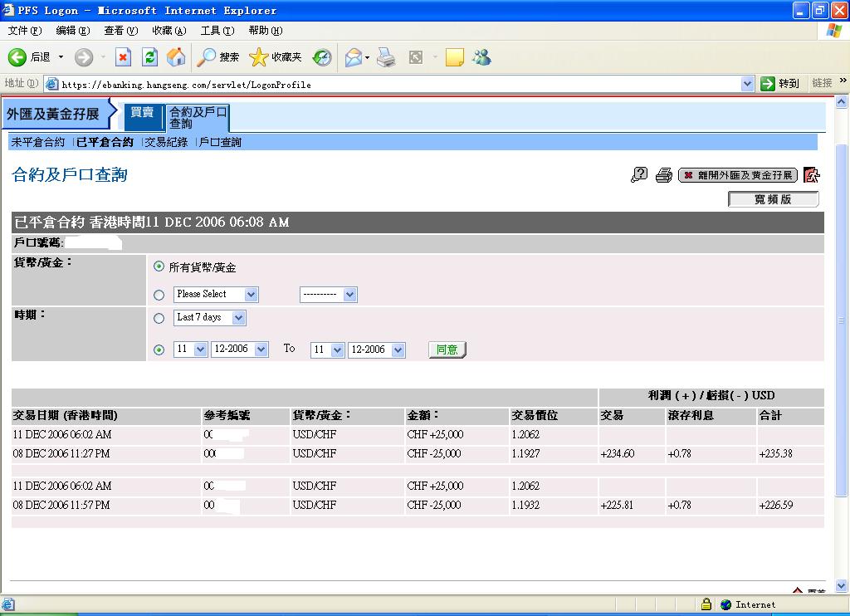Stop page loading with red X icon
The image size is (850, 616).
[x=123, y=57]
